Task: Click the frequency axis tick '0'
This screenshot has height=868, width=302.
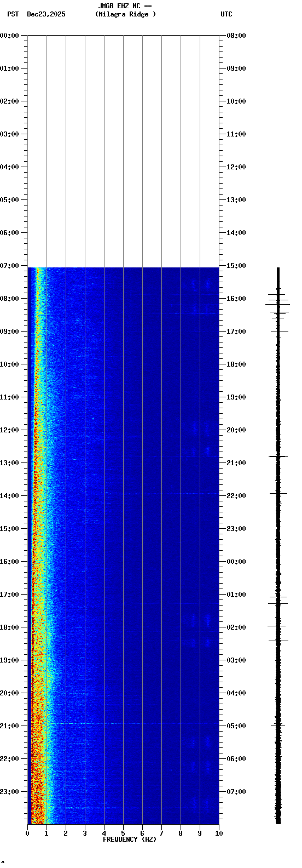Action: (x=27, y=833)
